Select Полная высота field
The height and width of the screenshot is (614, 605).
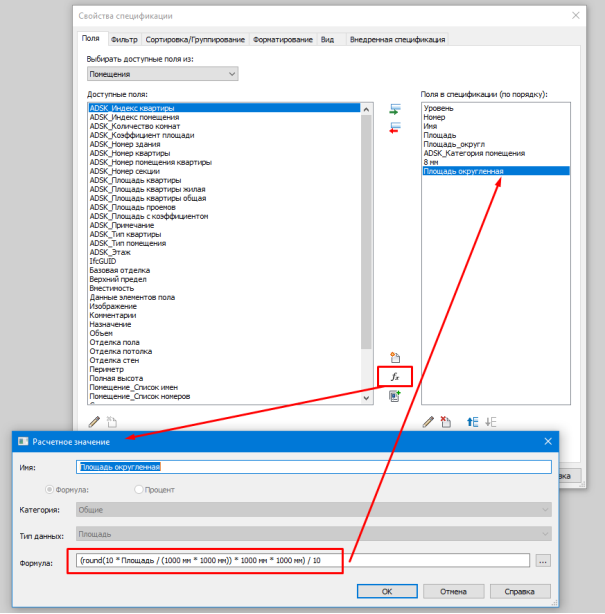point(224,378)
